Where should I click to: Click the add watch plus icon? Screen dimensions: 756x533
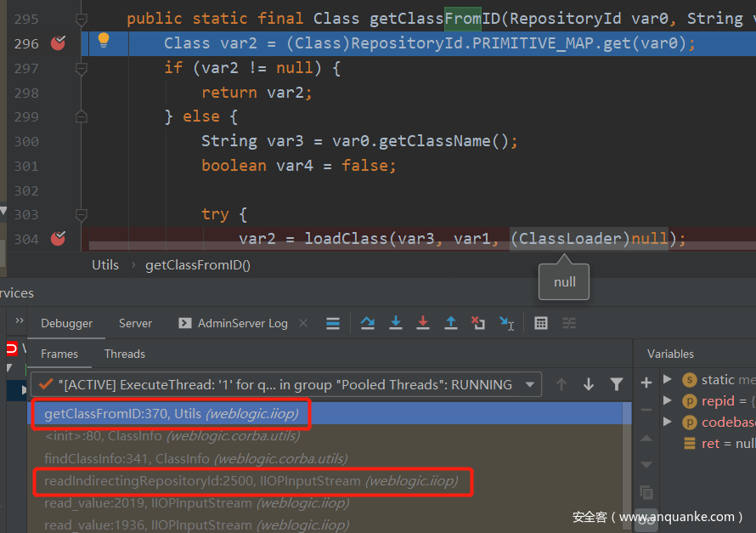click(646, 383)
